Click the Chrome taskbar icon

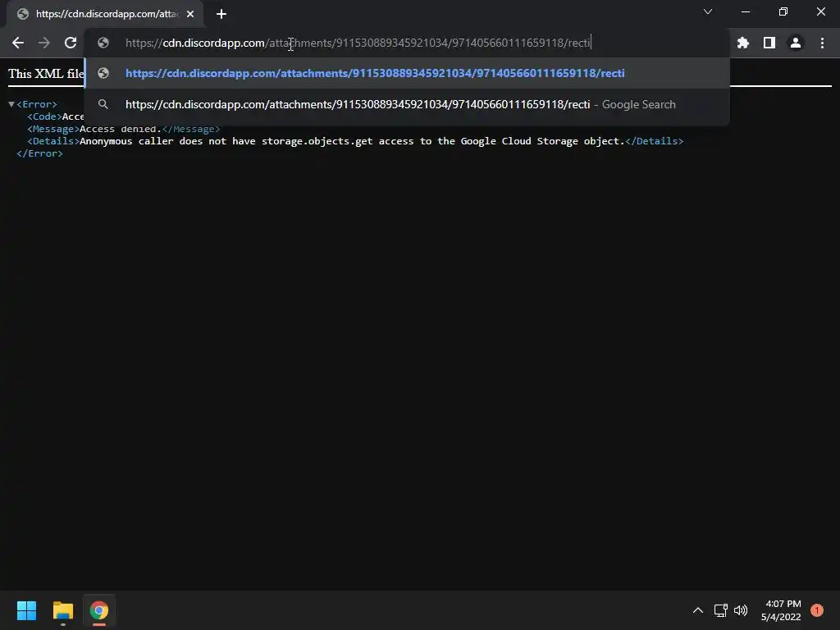[x=99, y=610]
